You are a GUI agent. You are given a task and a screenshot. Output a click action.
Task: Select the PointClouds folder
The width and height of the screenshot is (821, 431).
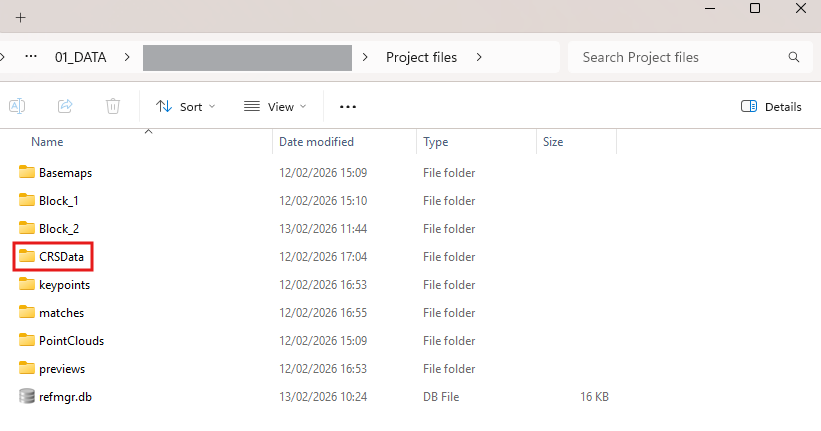pyautogui.click(x=71, y=341)
